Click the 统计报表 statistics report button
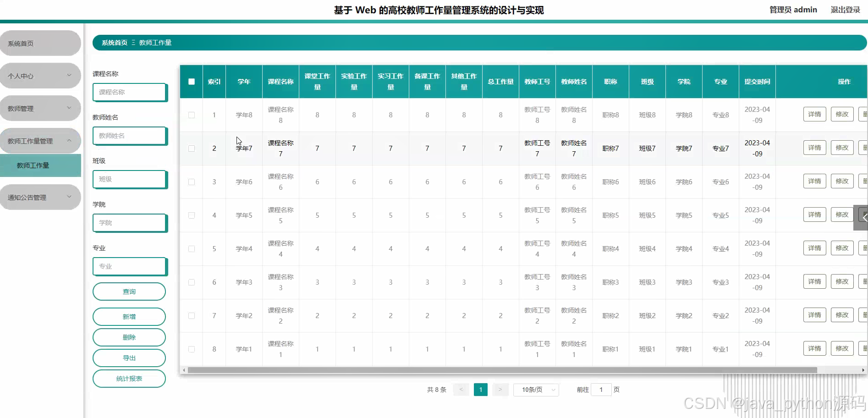 click(129, 379)
